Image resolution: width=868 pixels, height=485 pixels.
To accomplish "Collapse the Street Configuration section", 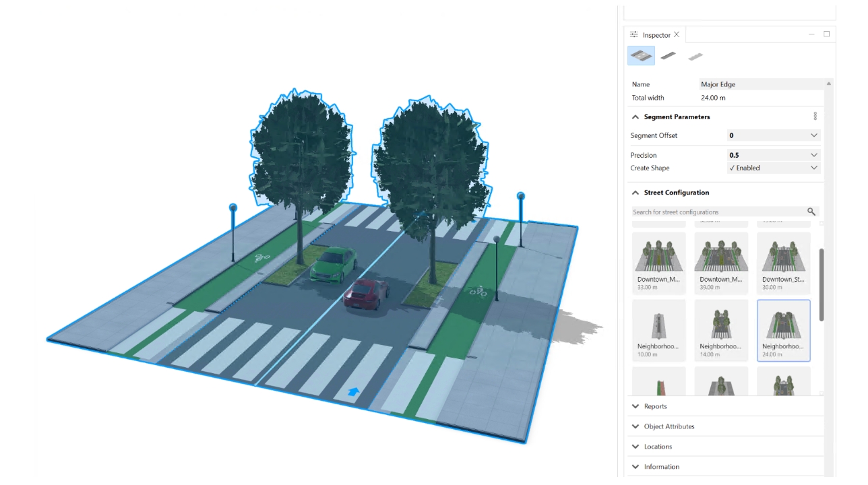I will point(635,193).
